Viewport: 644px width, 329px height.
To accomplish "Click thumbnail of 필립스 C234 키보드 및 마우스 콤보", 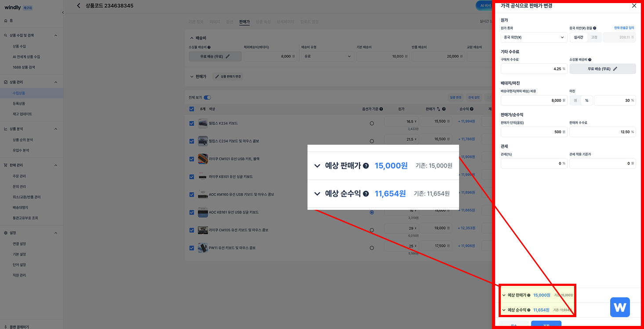I will (203, 141).
